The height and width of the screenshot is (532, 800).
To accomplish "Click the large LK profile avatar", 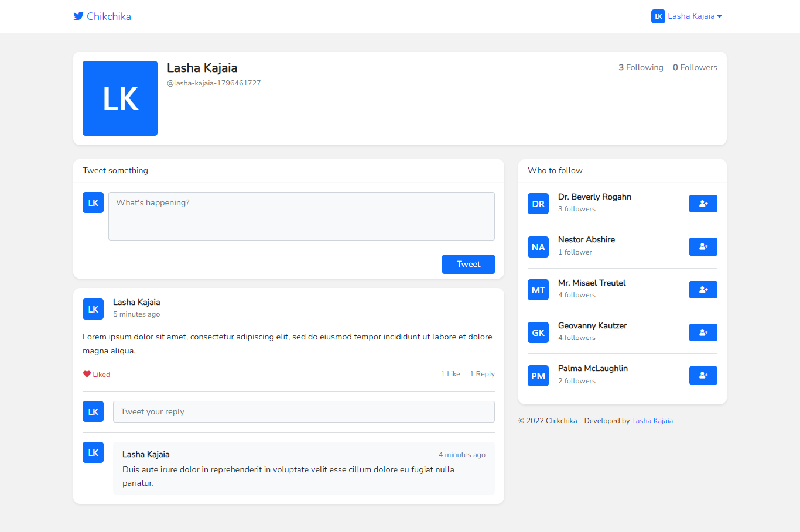I will (x=120, y=98).
